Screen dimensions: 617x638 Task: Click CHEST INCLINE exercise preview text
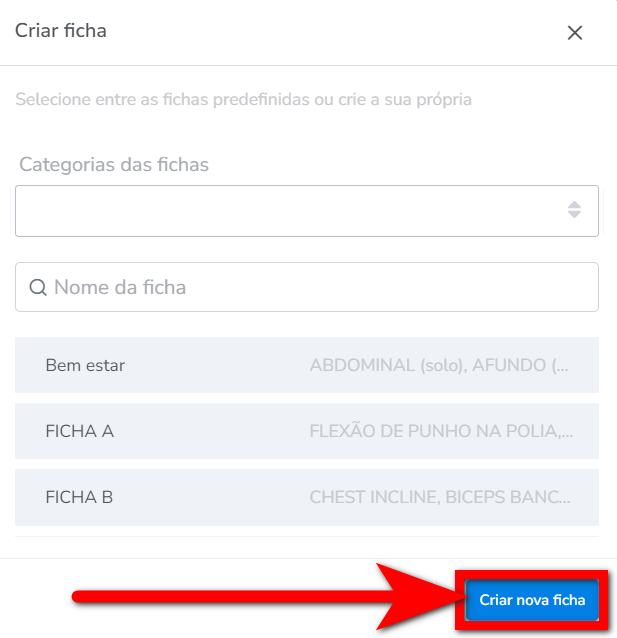click(440, 496)
